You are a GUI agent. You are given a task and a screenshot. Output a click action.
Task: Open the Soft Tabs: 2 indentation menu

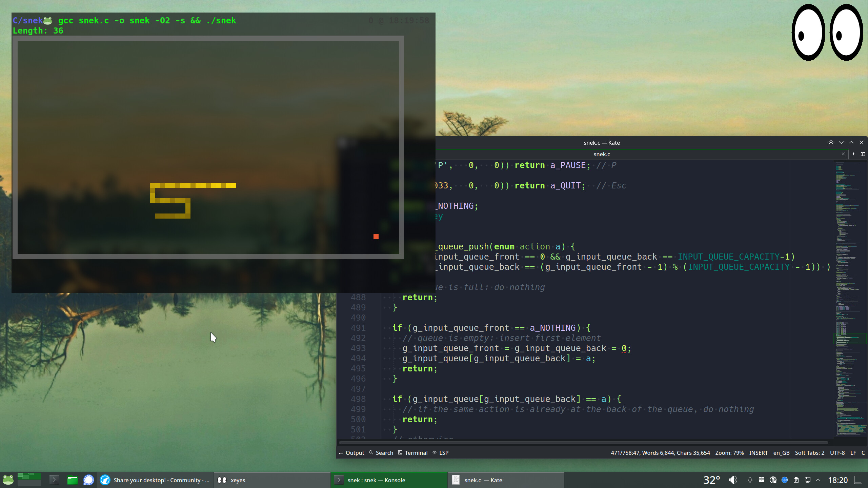pyautogui.click(x=809, y=453)
